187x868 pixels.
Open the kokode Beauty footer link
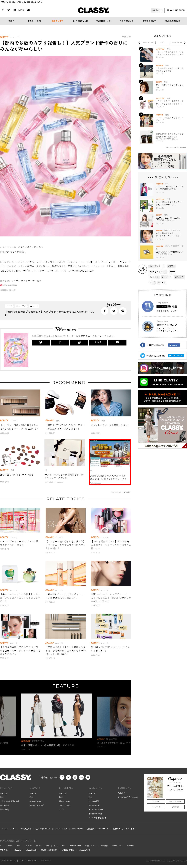tap(31, 850)
